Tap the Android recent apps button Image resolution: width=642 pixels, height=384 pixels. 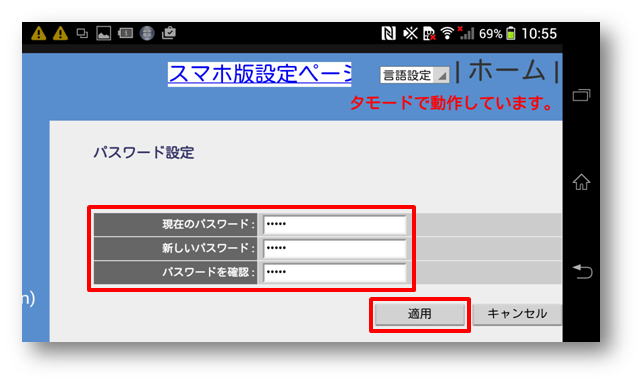pos(581,95)
